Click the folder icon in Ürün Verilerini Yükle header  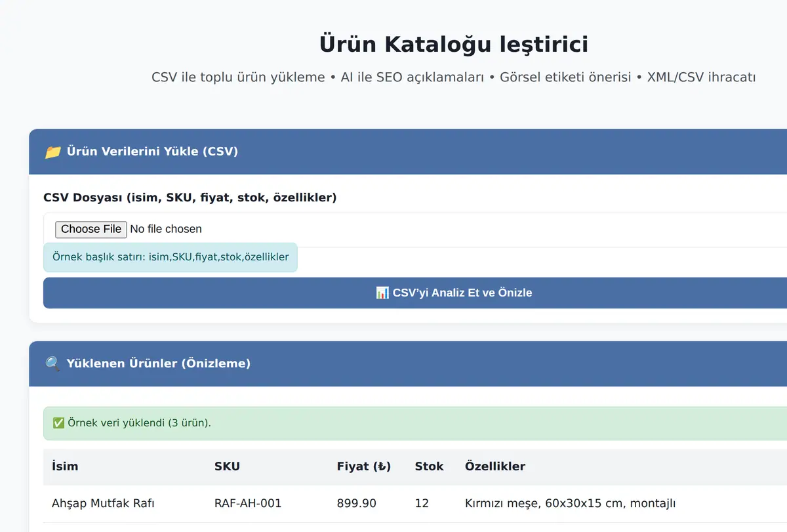52,152
